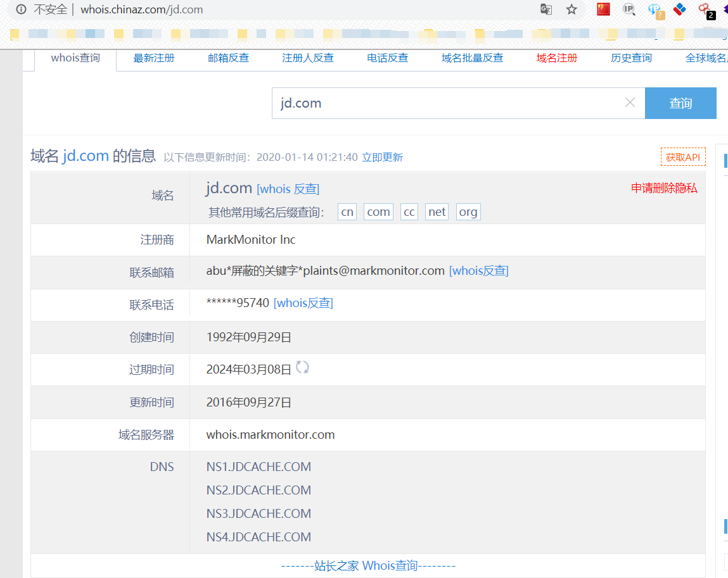
Task: Click the 申请删除隐私 link
Action: (x=664, y=188)
